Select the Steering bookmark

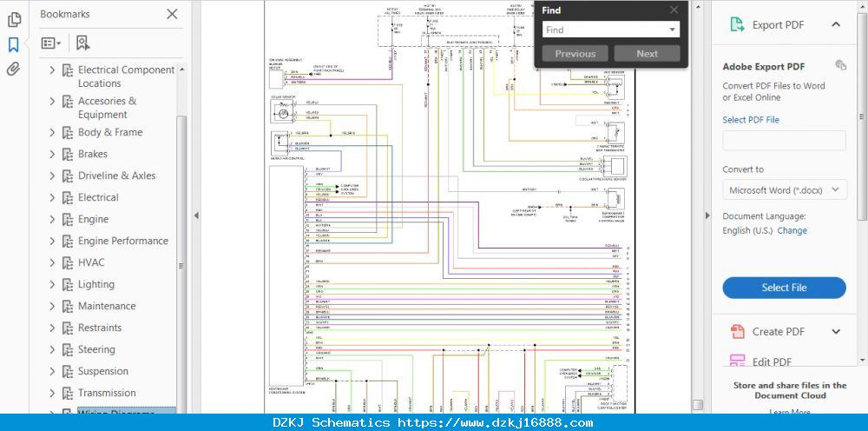point(96,349)
